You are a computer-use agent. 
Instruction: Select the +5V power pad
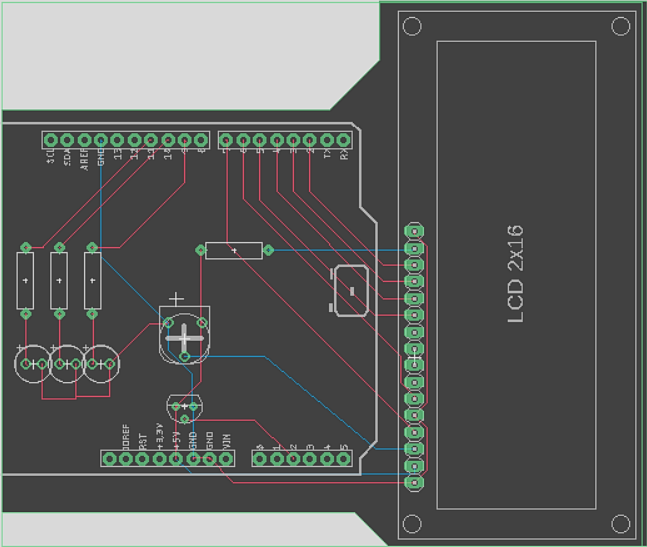tap(176, 459)
